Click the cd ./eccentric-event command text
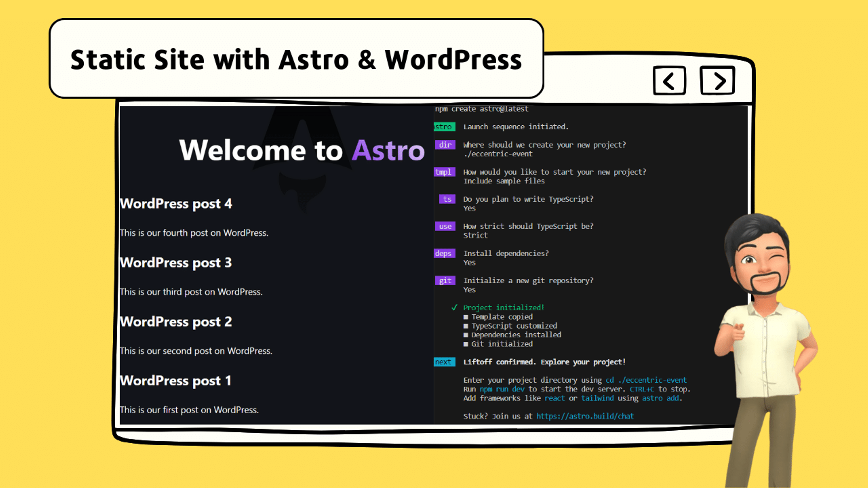The height and width of the screenshot is (488, 868). point(646,380)
